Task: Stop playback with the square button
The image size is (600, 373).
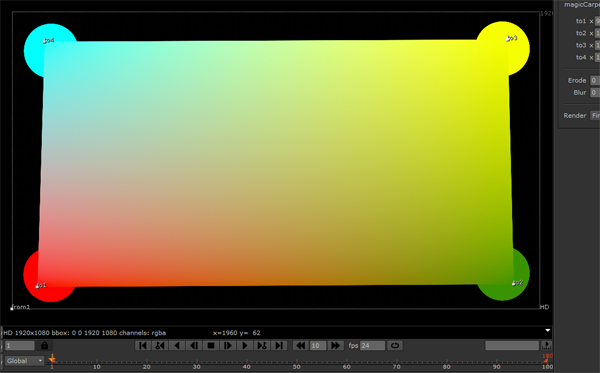Action: click(x=211, y=345)
